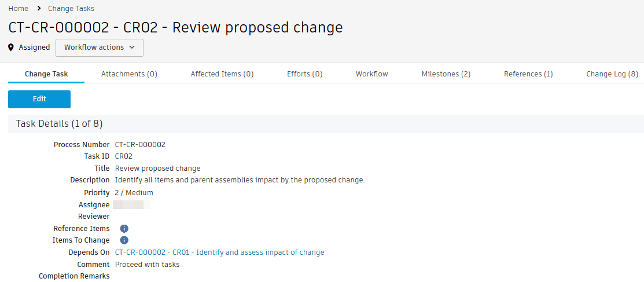Click the Assigned status pin icon
The image size is (644, 282).
[11, 47]
